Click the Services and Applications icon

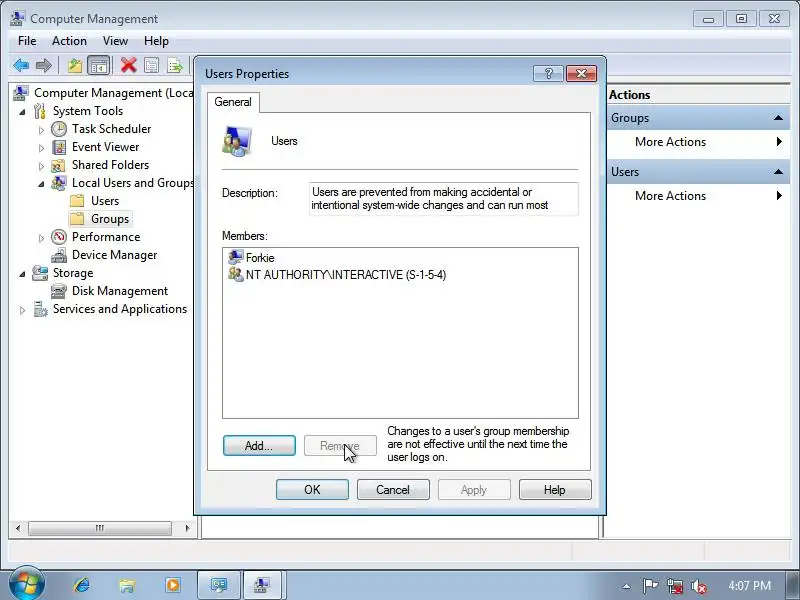point(40,309)
